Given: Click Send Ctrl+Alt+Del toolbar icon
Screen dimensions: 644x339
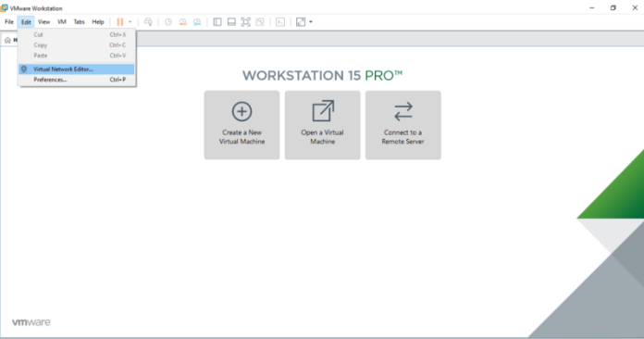Looking at the screenshot, I should [x=148, y=22].
